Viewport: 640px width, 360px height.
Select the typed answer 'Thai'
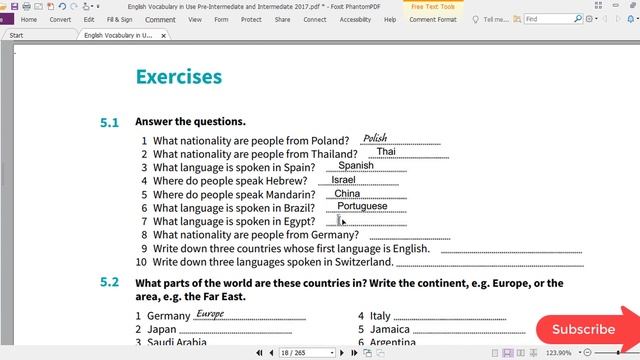point(386,151)
